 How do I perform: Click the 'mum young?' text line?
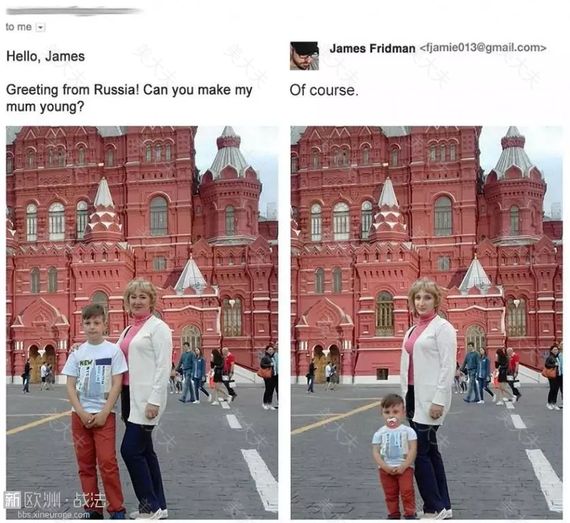(45, 106)
